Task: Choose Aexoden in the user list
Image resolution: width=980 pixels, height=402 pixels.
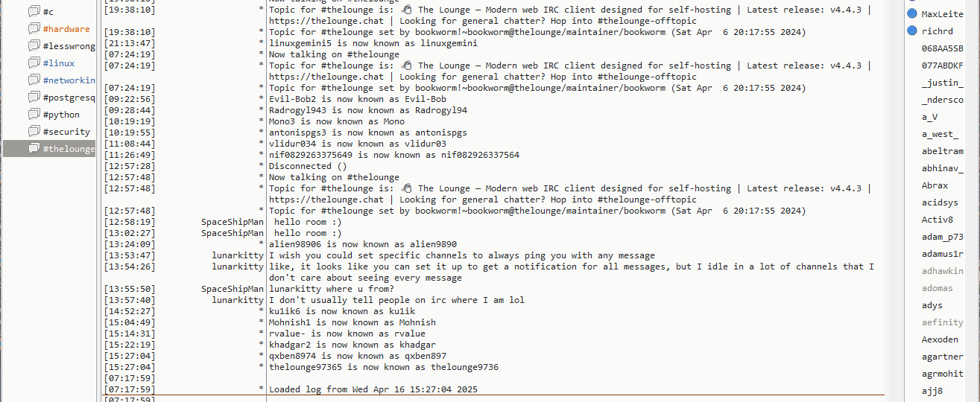Action: (939, 339)
